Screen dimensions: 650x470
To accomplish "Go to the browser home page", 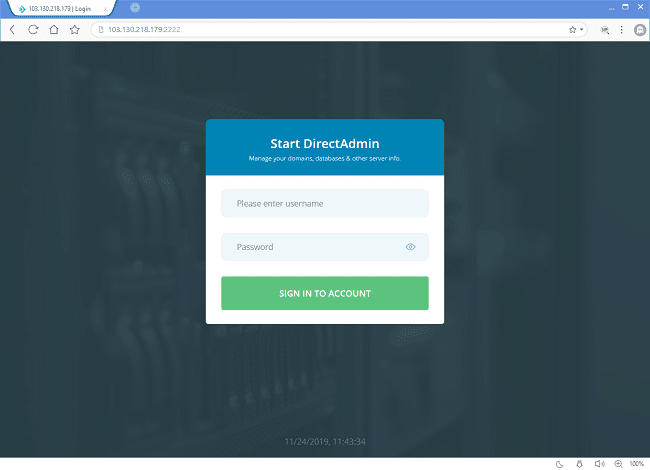I will click(x=54, y=30).
